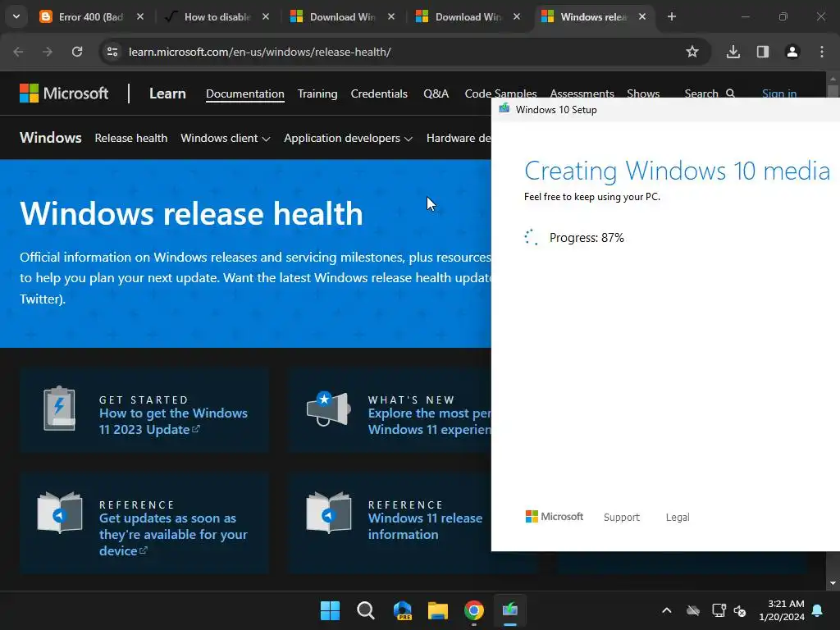
Task: Open a new browser tab
Action: [672, 16]
